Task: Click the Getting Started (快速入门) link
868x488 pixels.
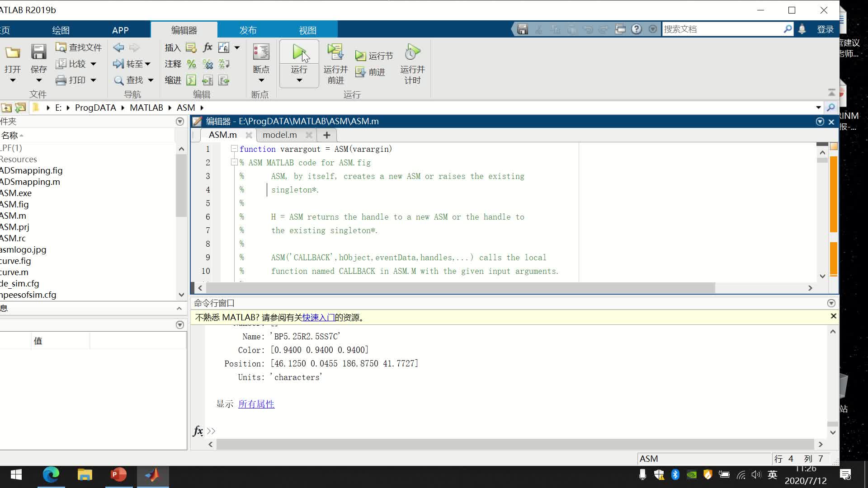Action: tap(318, 318)
